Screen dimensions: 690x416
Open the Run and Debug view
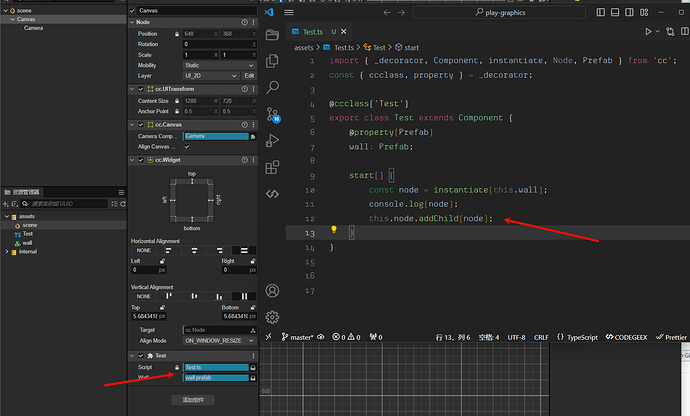click(271, 140)
